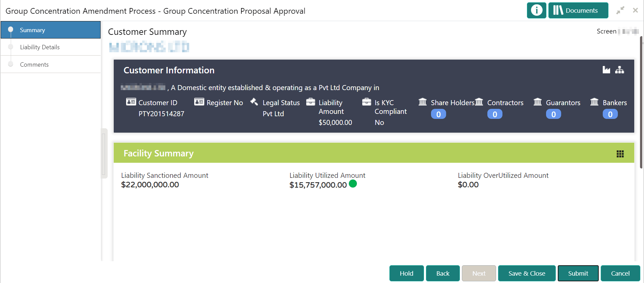Open the information panel via the info icon
The width and height of the screenshot is (644, 283).
(536, 10)
